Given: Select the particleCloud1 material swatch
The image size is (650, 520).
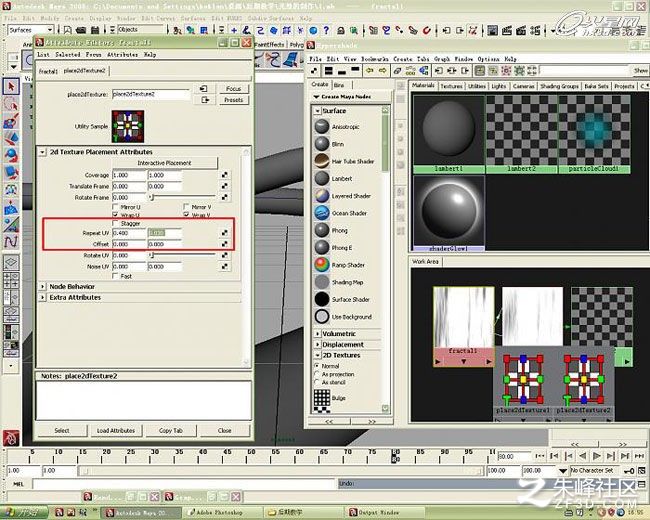Looking at the screenshot, I should pos(594,134).
